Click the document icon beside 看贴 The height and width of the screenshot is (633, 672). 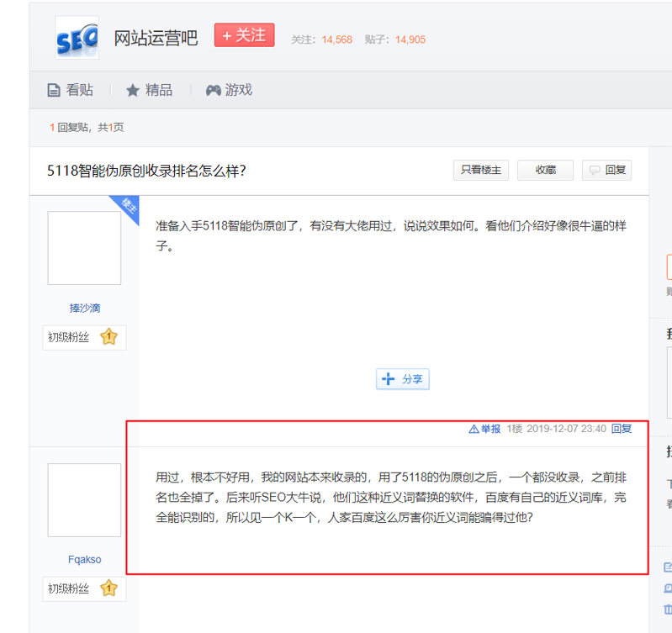click(54, 90)
